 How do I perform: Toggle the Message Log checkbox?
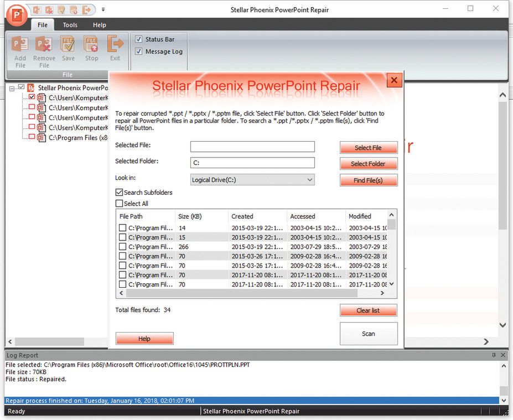139,51
